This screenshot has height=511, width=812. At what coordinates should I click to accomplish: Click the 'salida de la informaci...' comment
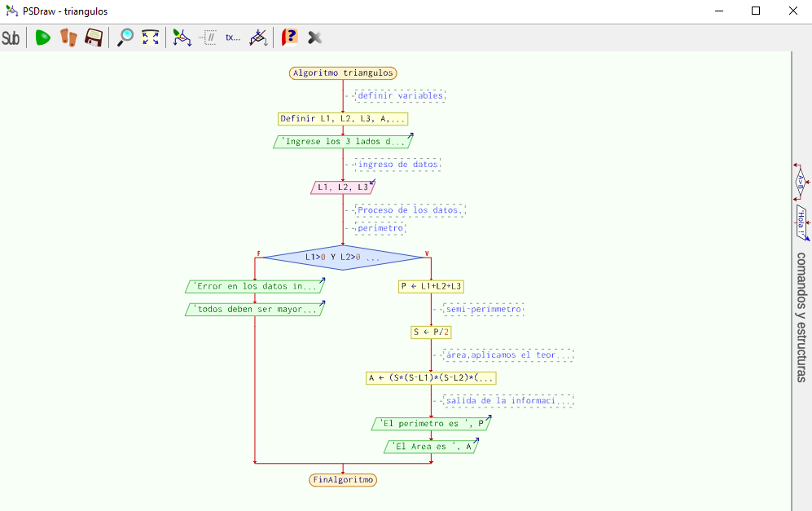pyautogui.click(x=508, y=401)
